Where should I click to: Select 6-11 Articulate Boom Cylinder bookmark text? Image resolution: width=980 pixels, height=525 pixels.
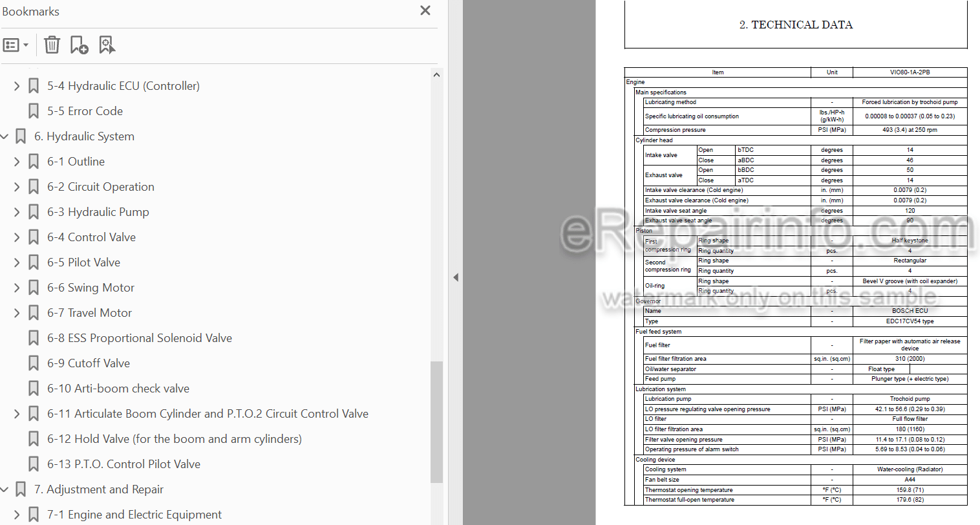(208, 414)
